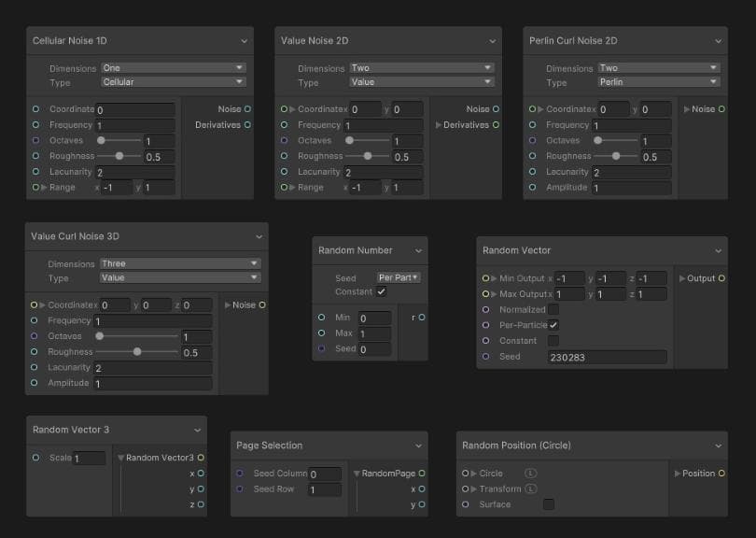Click the Noise output port on Perlin Curl Noise 2D
The width and height of the screenshot is (756, 538).
(x=722, y=108)
